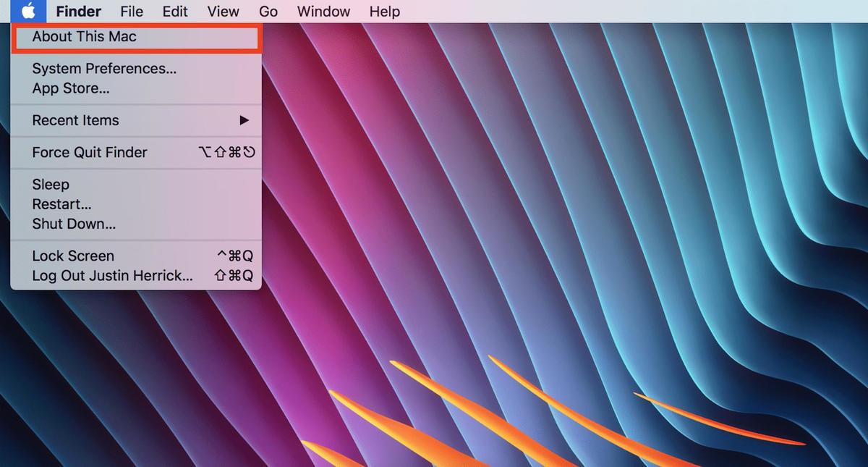Choose Shut Down in the menu
The height and width of the screenshot is (467, 868).
click(x=74, y=224)
